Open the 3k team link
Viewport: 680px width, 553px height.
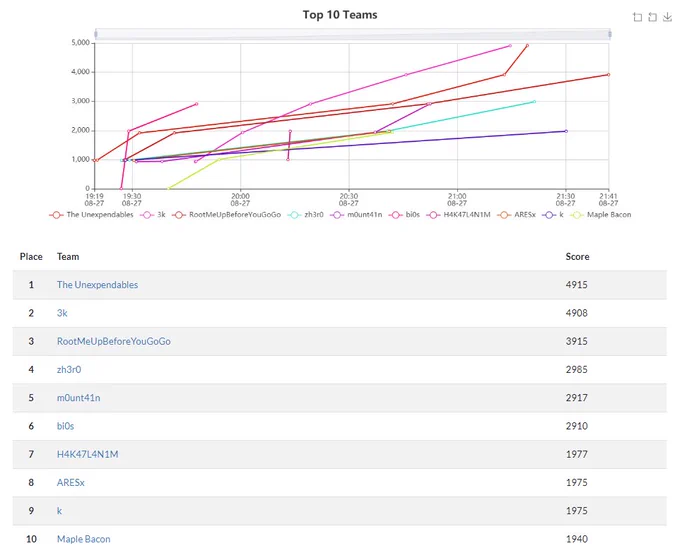(x=62, y=313)
